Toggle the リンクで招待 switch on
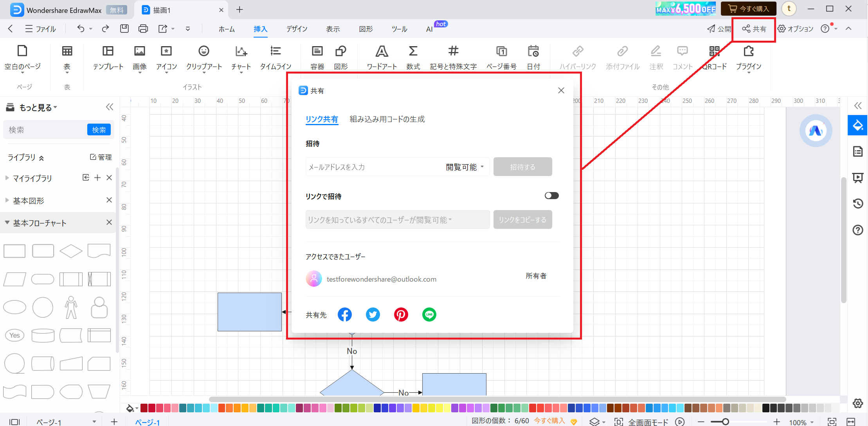Viewport: 868px width, 426px height. 551,196
